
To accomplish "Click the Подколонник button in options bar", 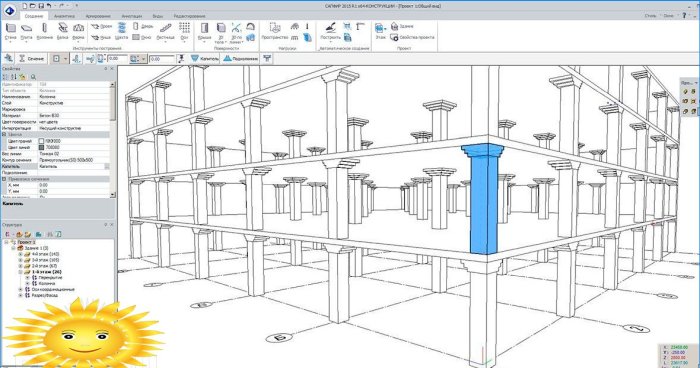I will click(x=241, y=59).
